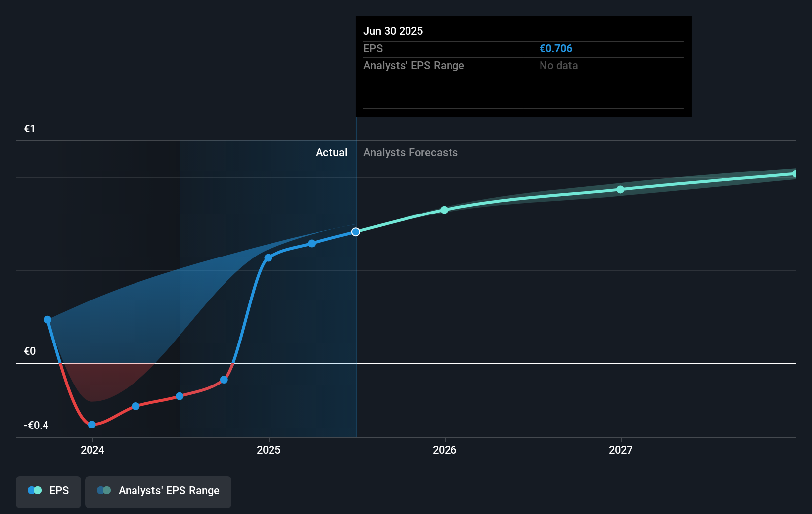Screen dimensions: 812x514
Task: Select the data point at the chart's right edge
Action: pos(795,172)
